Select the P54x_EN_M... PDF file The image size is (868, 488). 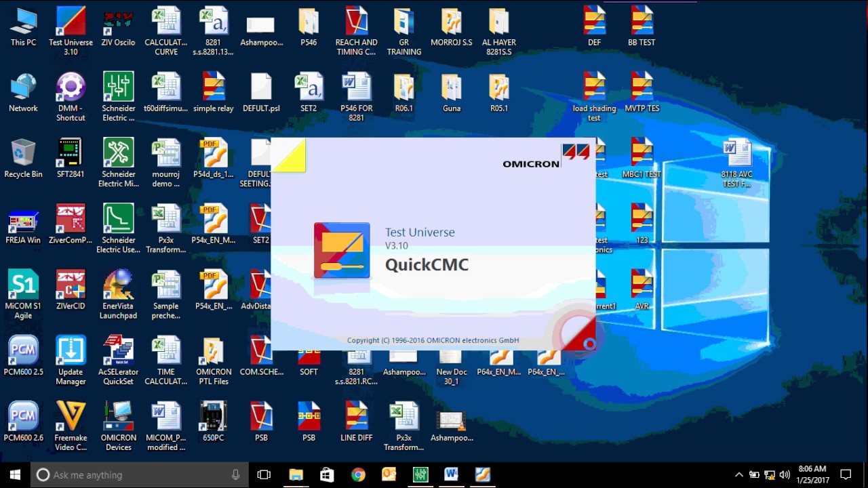tap(214, 224)
